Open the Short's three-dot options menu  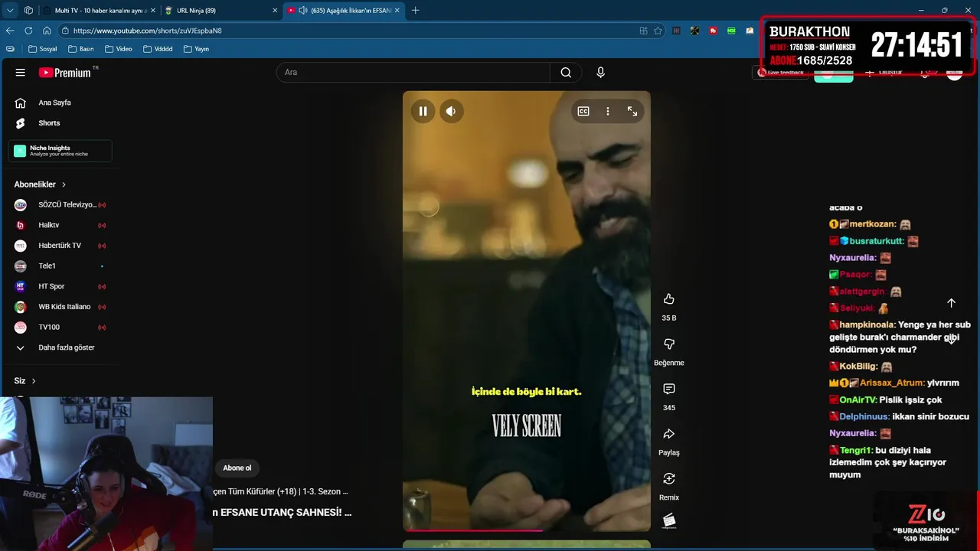[x=608, y=111]
